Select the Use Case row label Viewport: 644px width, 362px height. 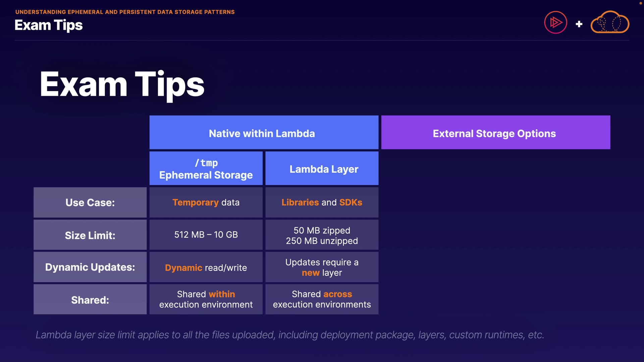coord(90,202)
